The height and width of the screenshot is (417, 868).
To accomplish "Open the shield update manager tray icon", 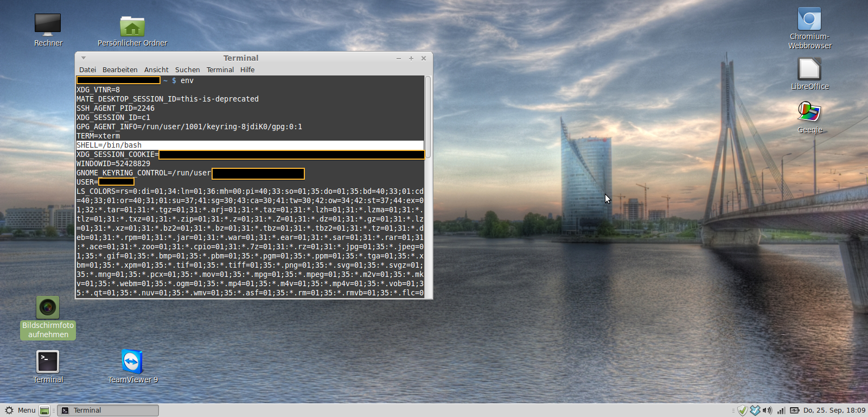I will [742, 410].
